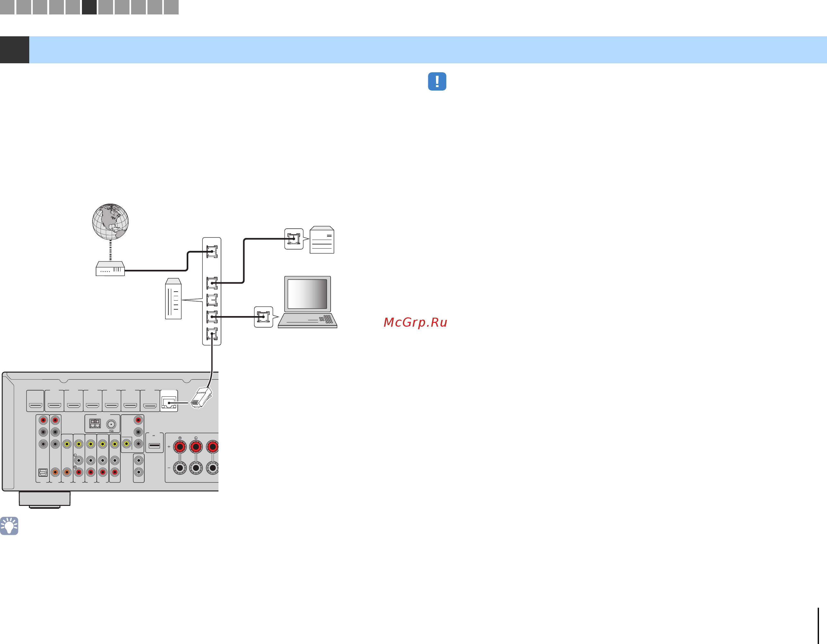
Task: Click the blue exclamation caution icon
Action: [437, 81]
